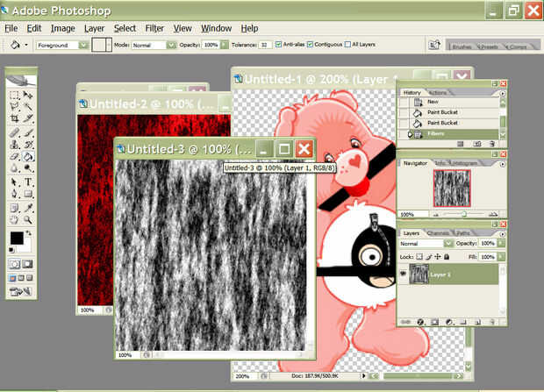Click the Tolerance input field

(265, 45)
